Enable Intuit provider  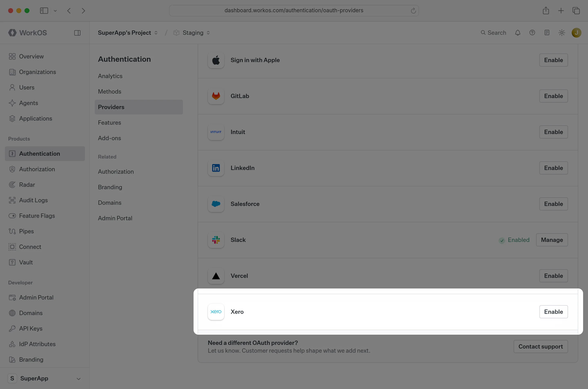553,132
